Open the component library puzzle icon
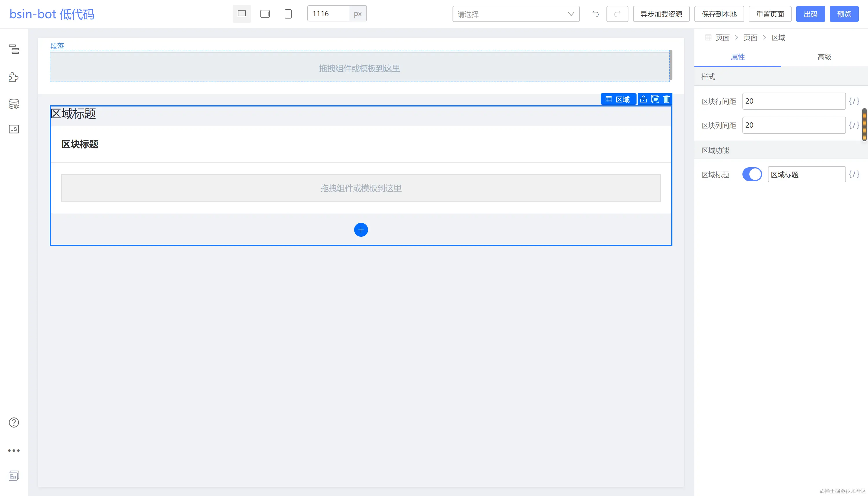This screenshot has width=868, height=496. point(14,77)
